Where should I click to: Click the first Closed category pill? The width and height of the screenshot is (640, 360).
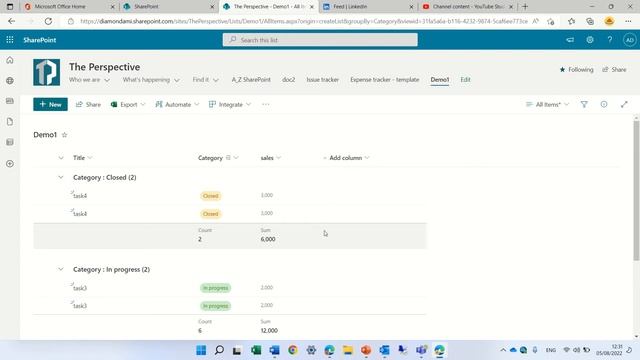(211, 196)
